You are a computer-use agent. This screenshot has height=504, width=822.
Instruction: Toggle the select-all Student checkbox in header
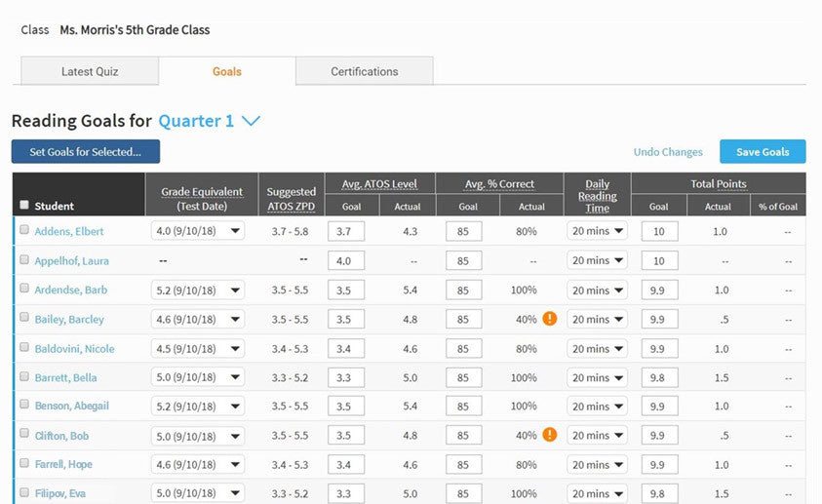[24, 205]
